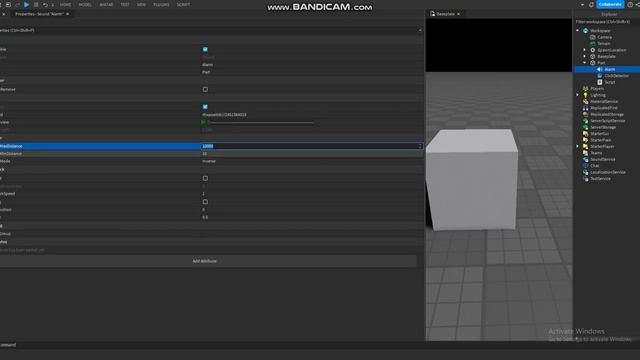640x360 pixels.
Task: Click the Chat icon in Explorer
Action: 585,166
